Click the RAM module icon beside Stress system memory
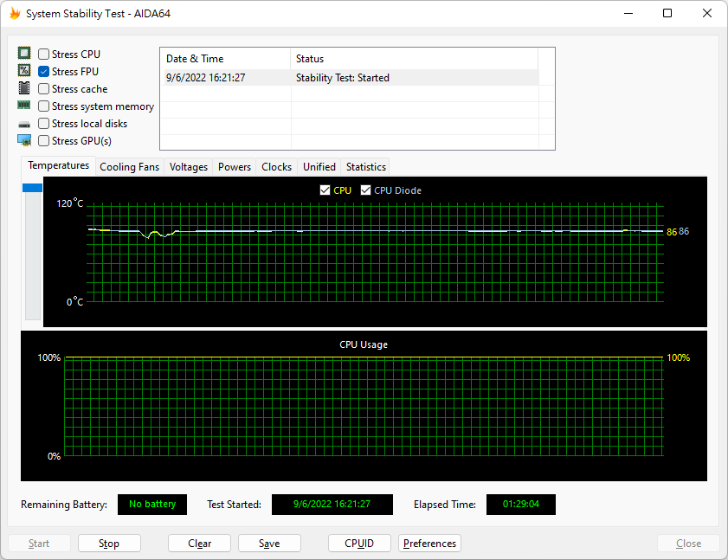The image size is (728, 560). coord(23,105)
